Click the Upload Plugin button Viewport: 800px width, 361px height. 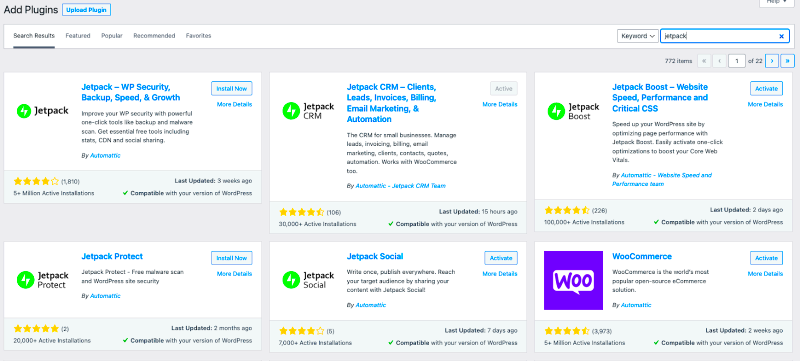coord(86,10)
